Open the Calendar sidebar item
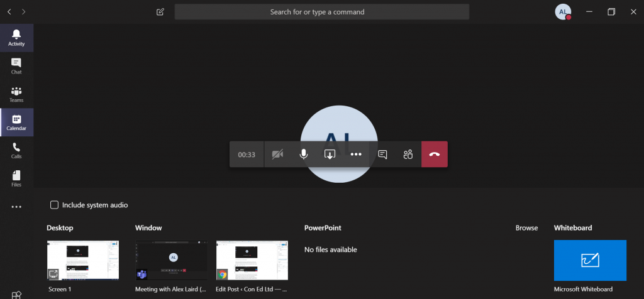The width and height of the screenshot is (644, 299). (x=16, y=122)
